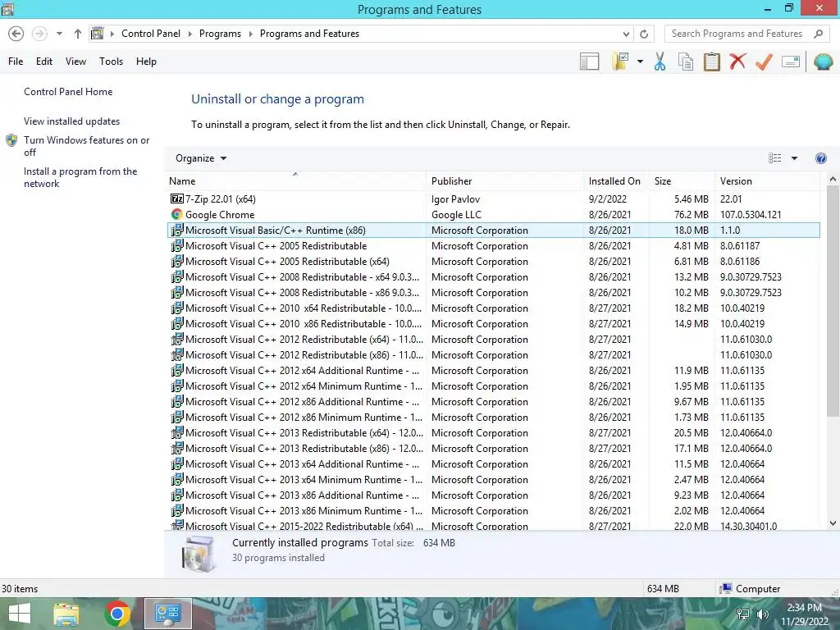Sort by the Size column header
Image resolution: width=840 pixels, height=630 pixels.
click(x=682, y=181)
